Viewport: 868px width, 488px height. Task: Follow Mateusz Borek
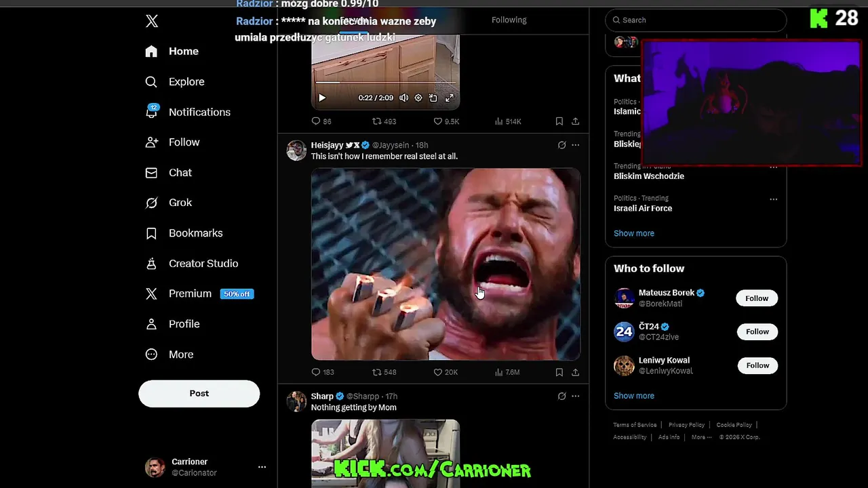point(757,298)
